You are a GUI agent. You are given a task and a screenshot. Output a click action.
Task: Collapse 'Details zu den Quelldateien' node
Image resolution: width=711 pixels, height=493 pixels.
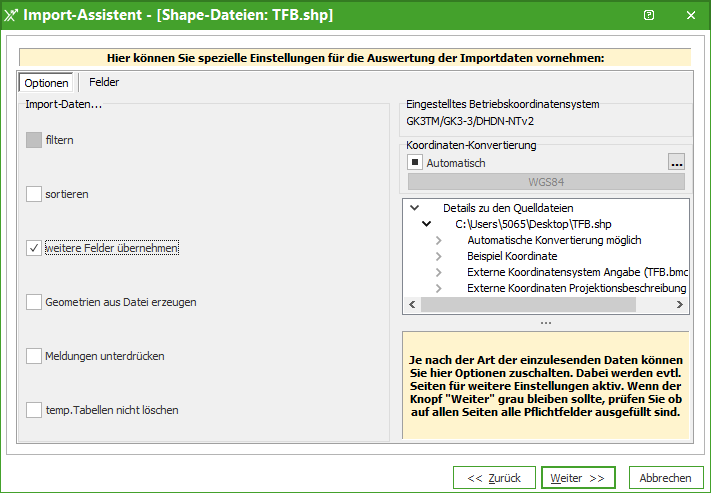point(414,208)
